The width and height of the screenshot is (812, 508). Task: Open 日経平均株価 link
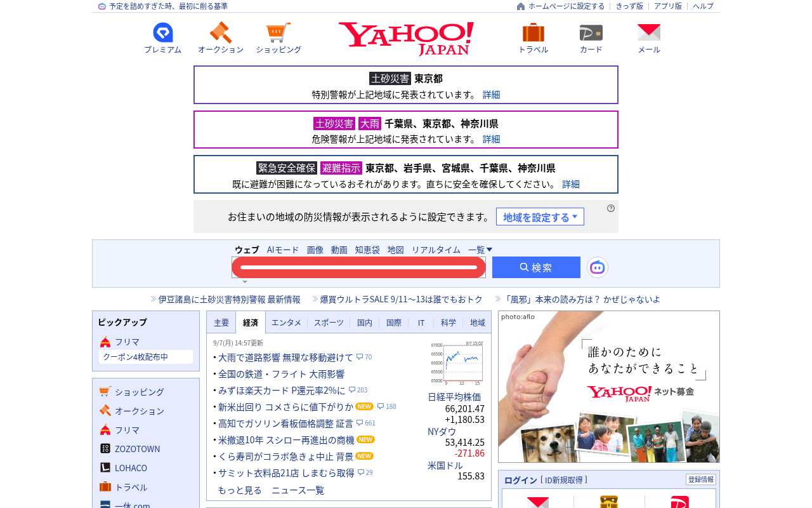coord(454,397)
